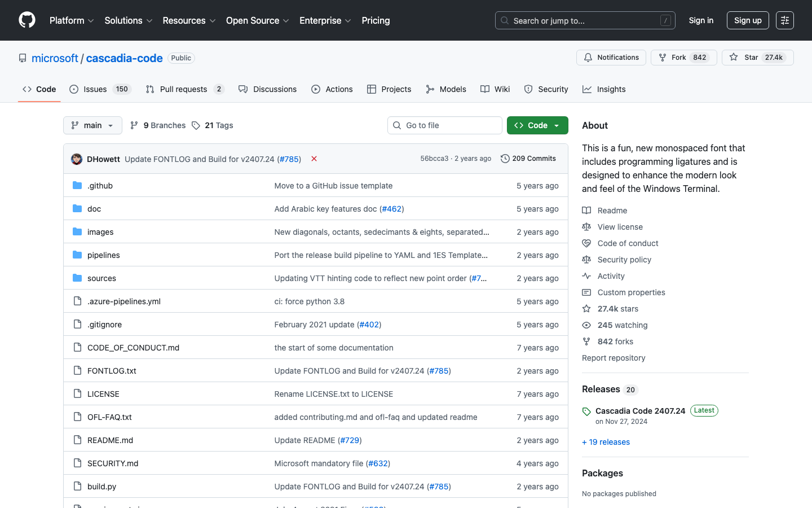Click the commit history clock icon
This screenshot has height=508, width=812.
[505, 159]
